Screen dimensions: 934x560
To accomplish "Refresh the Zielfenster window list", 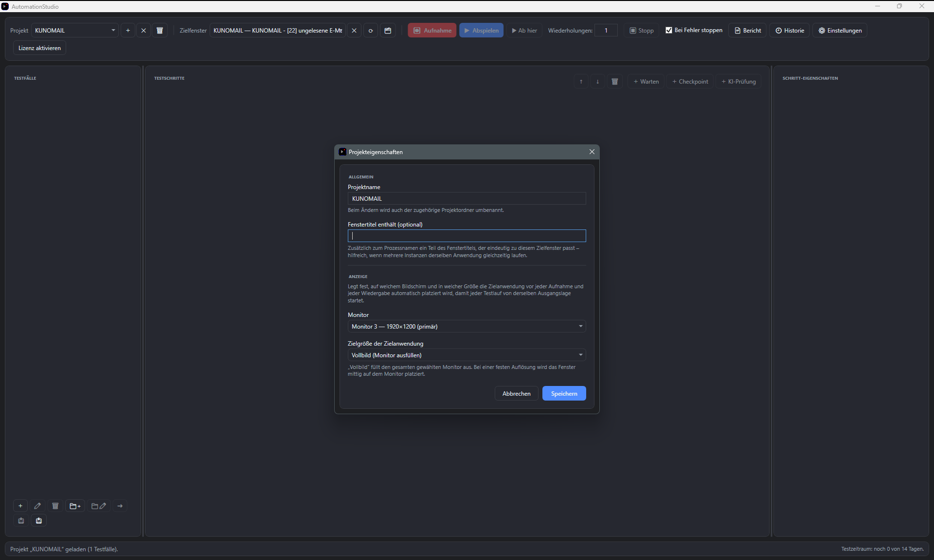I will pos(371,30).
